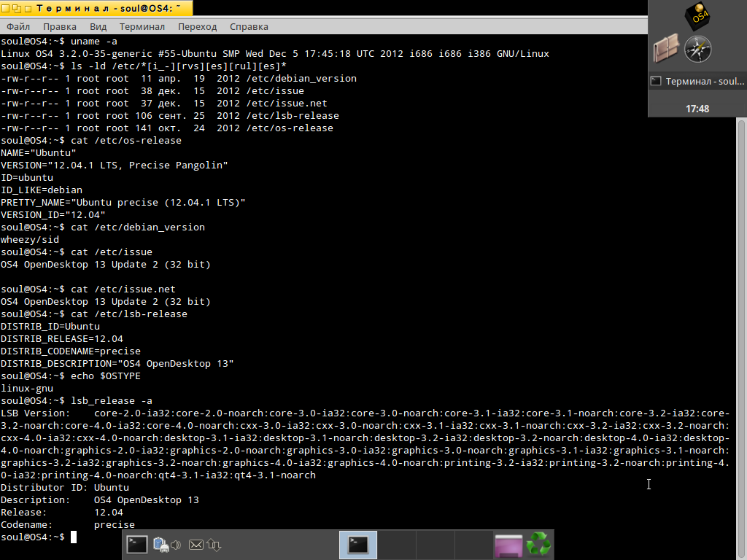The height and width of the screenshot is (560, 747).
Task: Click the third small square title bar button
Action: [28, 8]
